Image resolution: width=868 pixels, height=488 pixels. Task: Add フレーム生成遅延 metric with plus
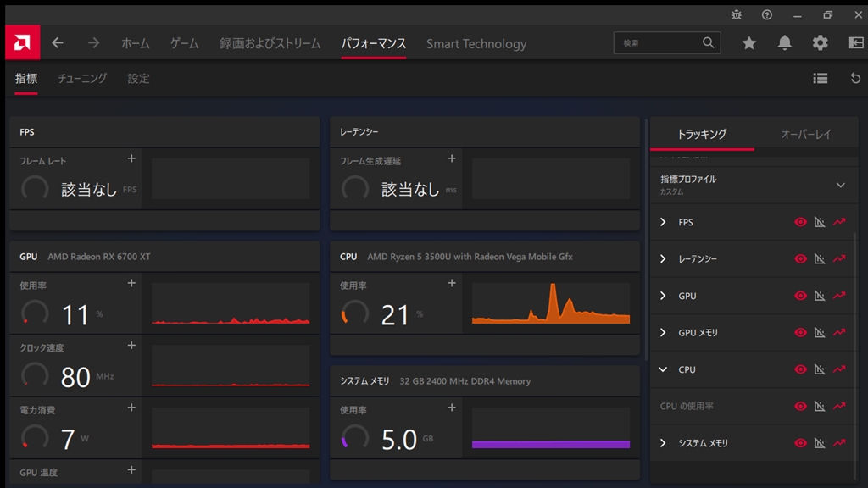point(452,158)
